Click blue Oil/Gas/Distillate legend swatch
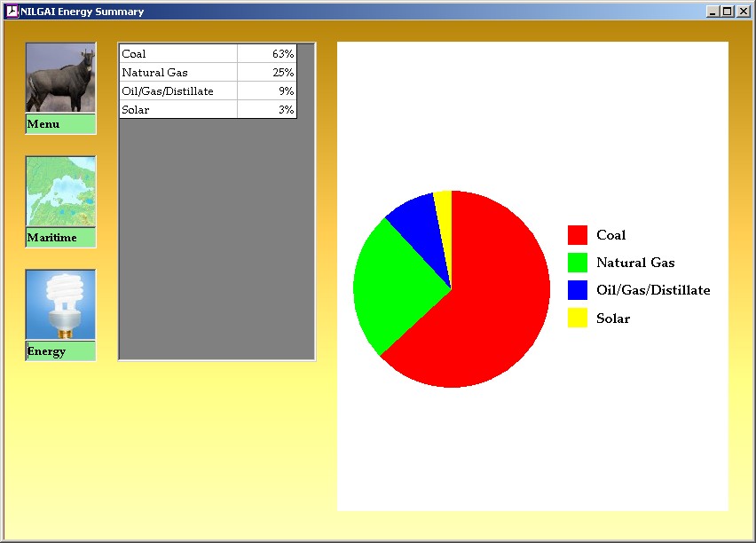The height and width of the screenshot is (543, 756). [x=578, y=290]
